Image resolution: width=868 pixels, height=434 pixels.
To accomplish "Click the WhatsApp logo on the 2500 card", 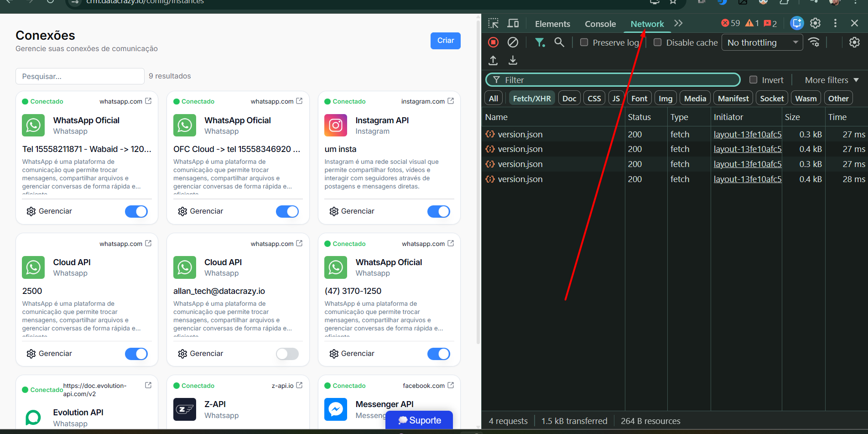I will [33, 267].
